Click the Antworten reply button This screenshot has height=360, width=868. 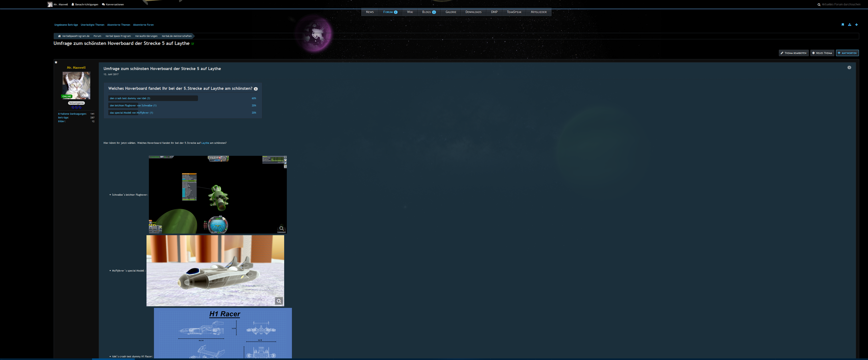tap(847, 53)
